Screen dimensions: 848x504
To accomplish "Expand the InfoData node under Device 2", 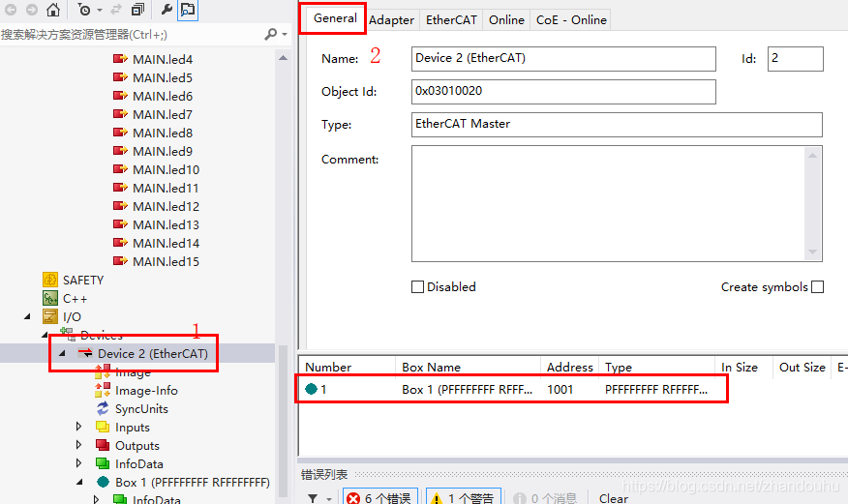I will [79, 463].
